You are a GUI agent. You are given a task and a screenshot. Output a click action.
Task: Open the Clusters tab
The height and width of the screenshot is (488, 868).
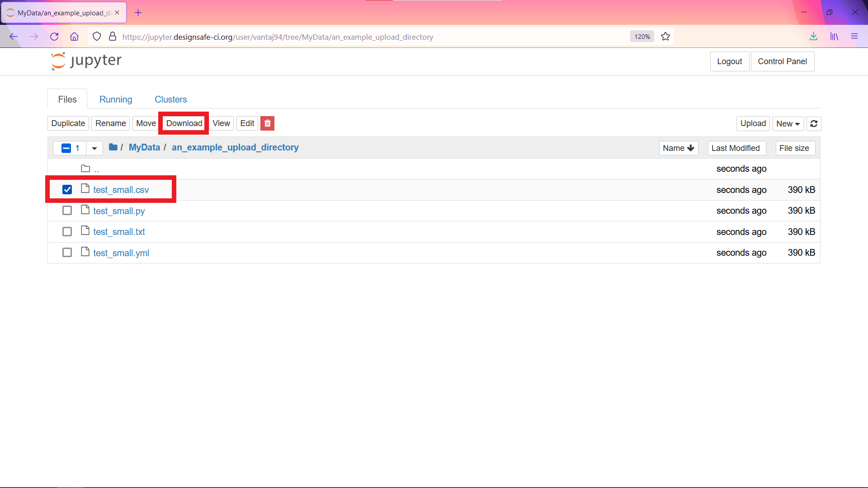(170, 99)
